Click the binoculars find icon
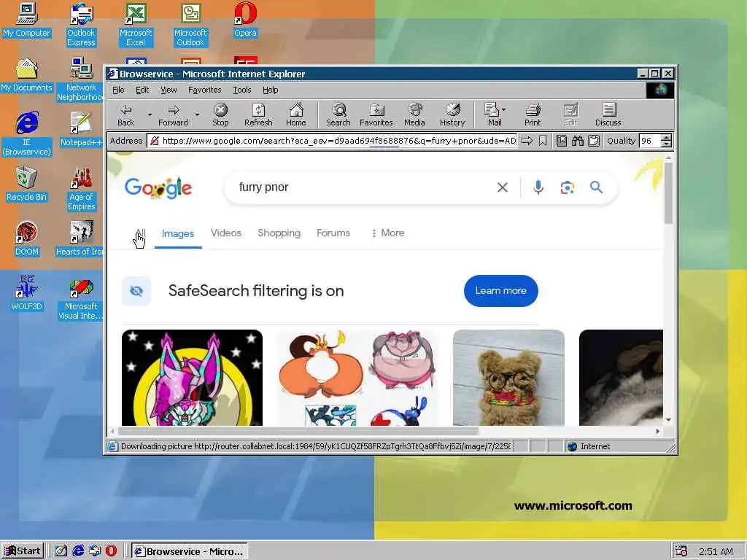Viewport: 747px width, 560px height. point(578,141)
